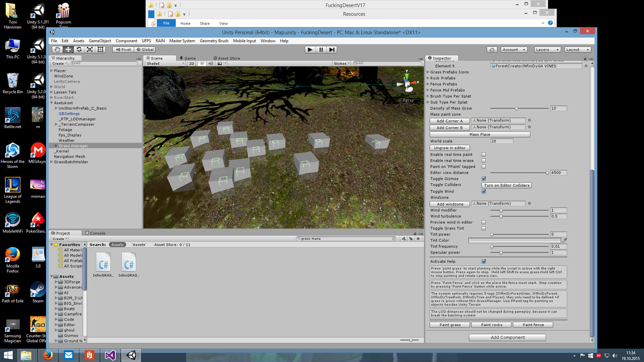Disable the Toggle Wind checkbox

484,191
